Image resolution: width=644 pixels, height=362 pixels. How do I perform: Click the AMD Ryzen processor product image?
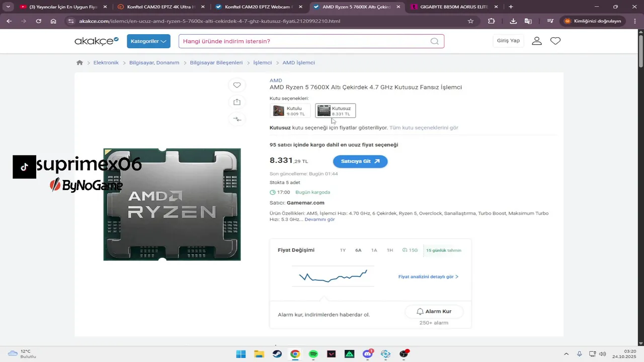coord(172,204)
